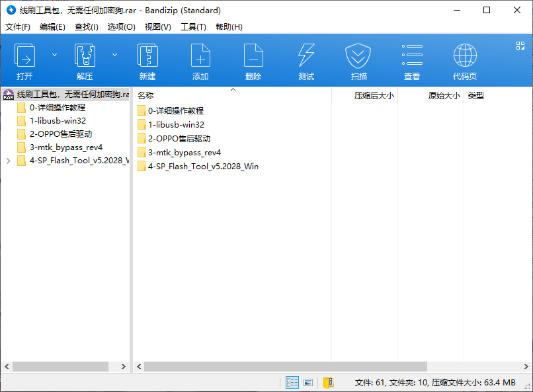The image size is (533, 392).
Task: Select 3-mtk_bypass_rev4 in the left tree
Action: [66, 147]
